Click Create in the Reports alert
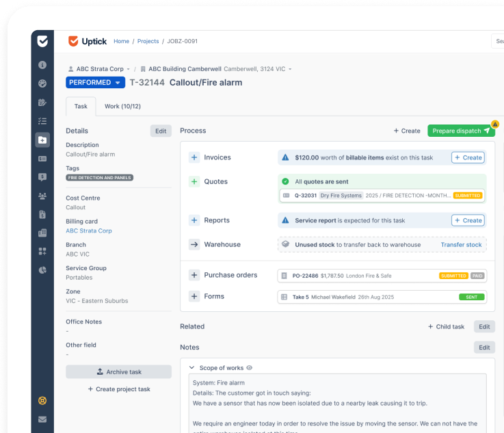The image size is (504, 433). point(468,220)
